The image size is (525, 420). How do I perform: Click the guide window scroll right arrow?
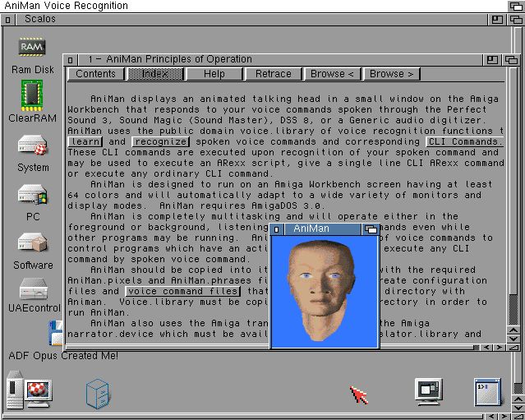click(500, 348)
